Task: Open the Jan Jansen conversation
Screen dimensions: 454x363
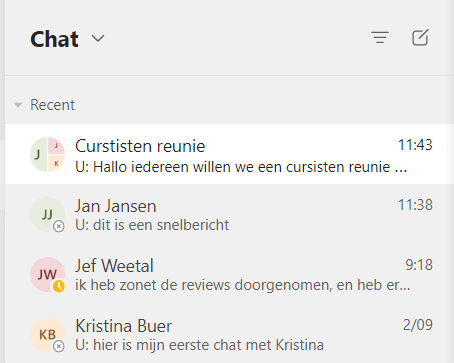Action: point(229,214)
